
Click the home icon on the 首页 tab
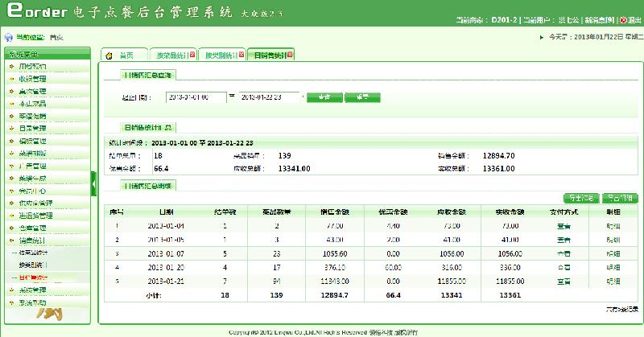tap(109, 55)
